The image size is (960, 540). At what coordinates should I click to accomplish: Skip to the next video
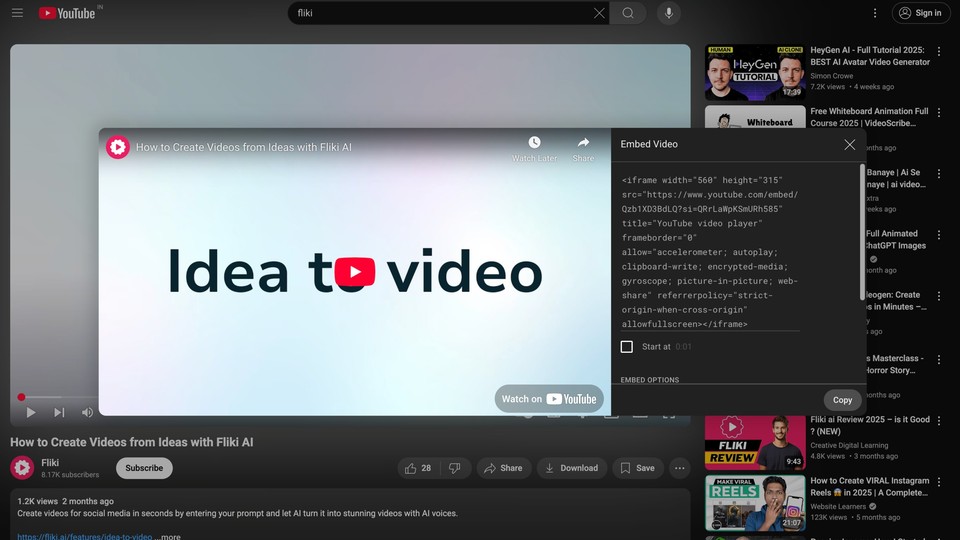pos(59,412)
